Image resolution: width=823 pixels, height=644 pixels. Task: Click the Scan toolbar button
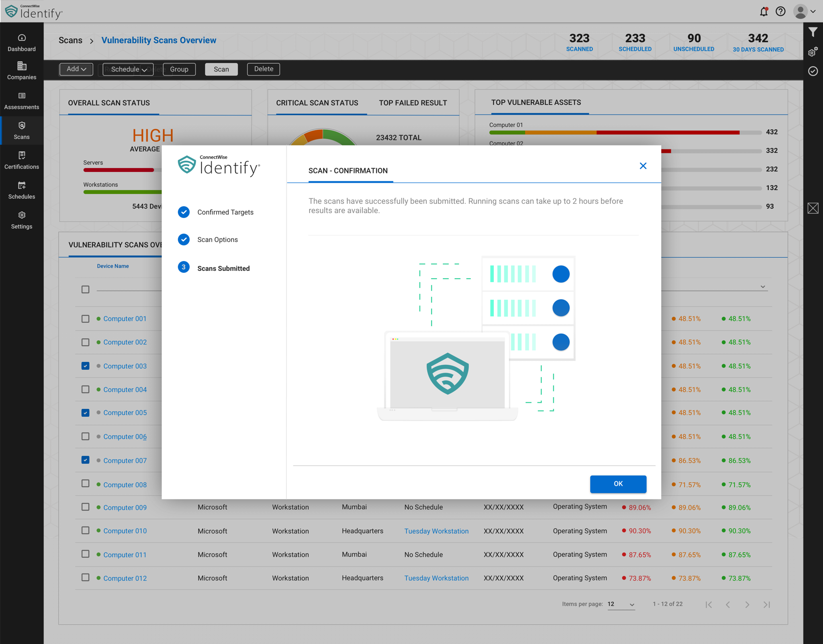(x=221, y=69)
